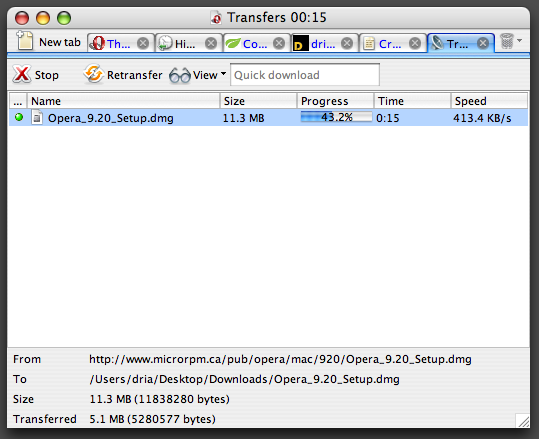Click the Quick download input field
The image size is (539, 439).
tap(305, 75)
